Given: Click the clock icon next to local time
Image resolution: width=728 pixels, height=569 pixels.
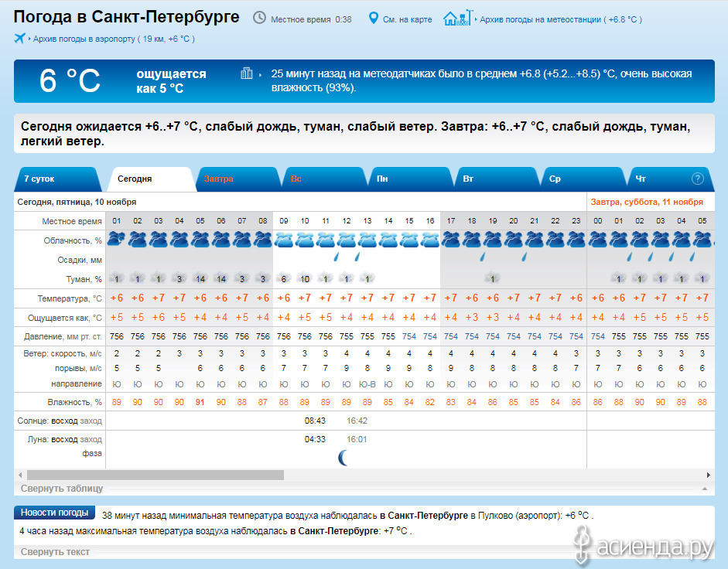Looking at the screenshot, I should point(259,18).
